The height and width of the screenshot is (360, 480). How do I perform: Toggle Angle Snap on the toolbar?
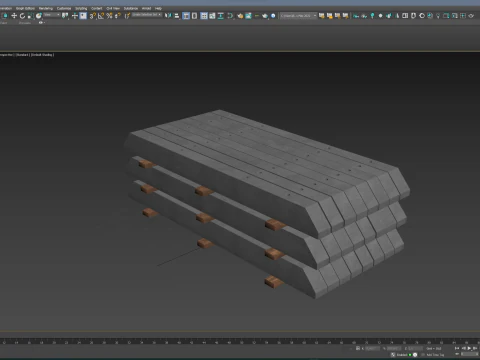click(x=101, y=16)
